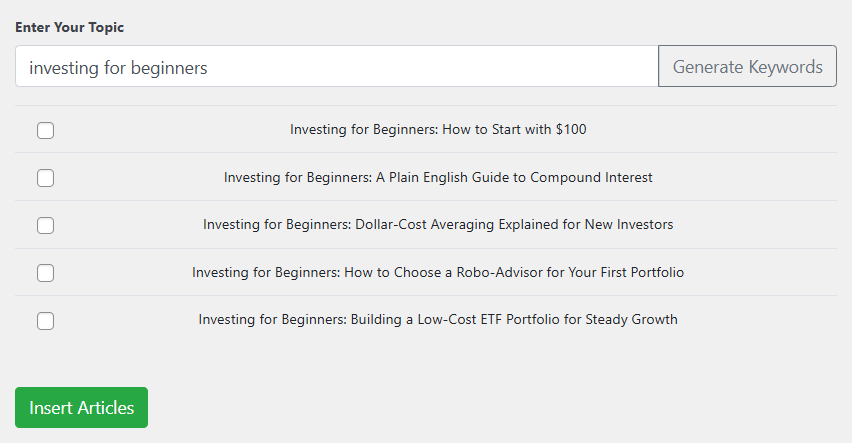Select the 'Dollar-Cost Averaging Explained' title text

click(438, 224)
